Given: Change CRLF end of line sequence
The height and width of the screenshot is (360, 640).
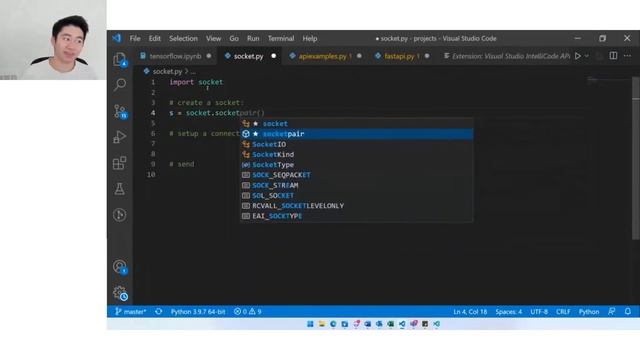Looking at the screenshot, I should click(x=563, y=311).
